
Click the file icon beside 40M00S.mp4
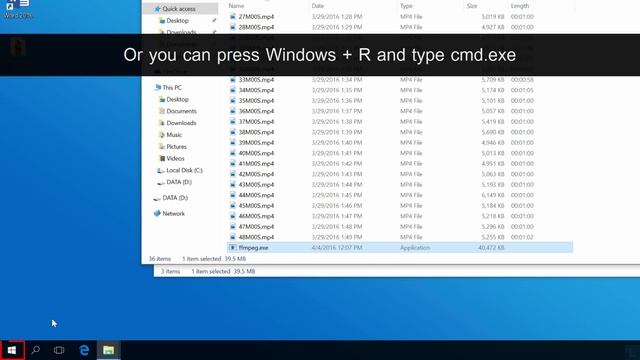pos(232,153)
